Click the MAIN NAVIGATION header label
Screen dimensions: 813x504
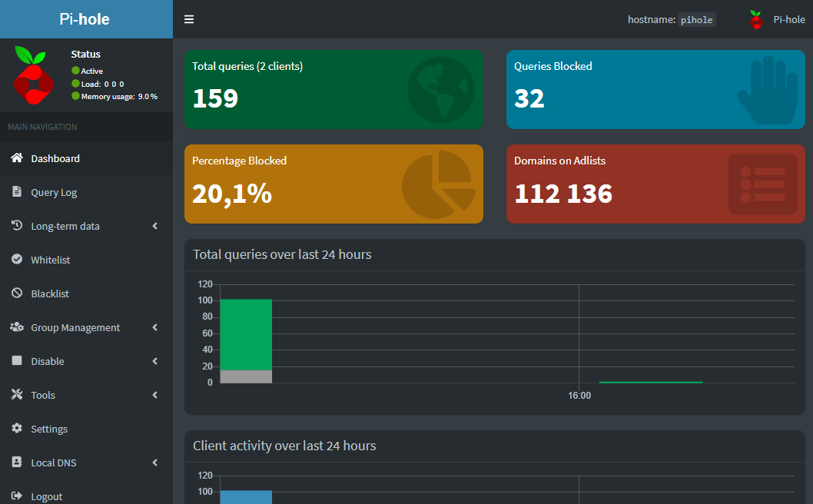(x=42, y=127)
